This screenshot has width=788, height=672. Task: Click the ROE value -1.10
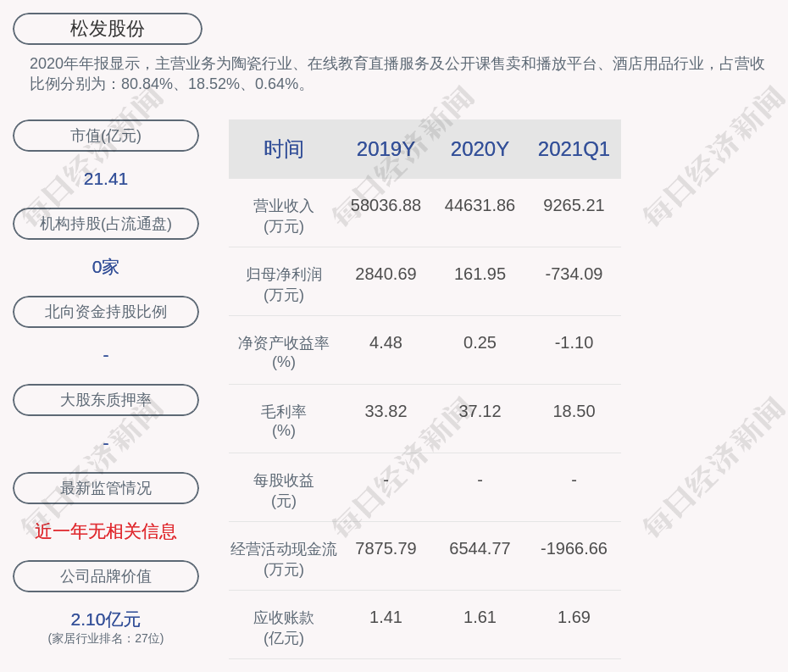coord(574,343)
